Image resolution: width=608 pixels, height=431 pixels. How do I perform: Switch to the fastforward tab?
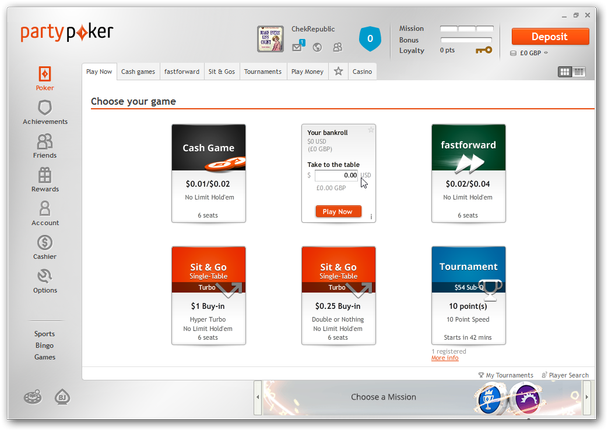click(181, 72)
